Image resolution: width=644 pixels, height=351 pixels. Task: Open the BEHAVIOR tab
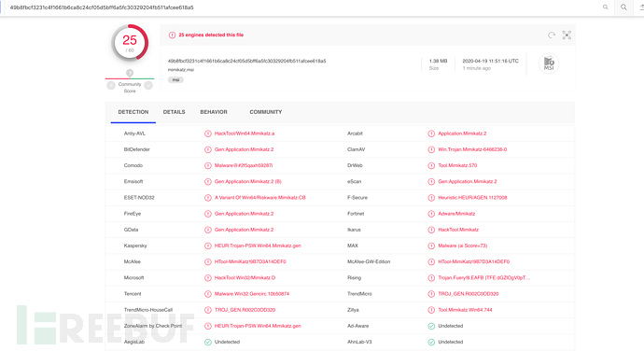[x=214, y=112]
